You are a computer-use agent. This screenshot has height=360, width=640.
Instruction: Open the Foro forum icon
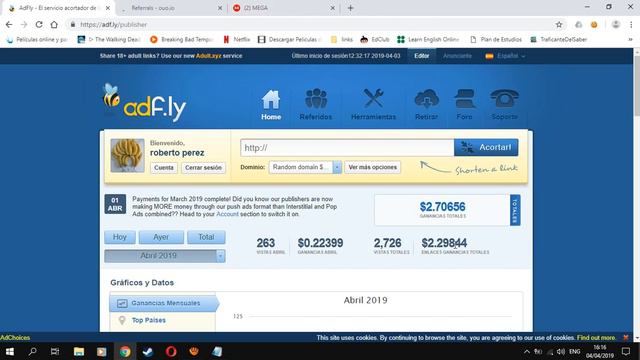coord(464,104)
